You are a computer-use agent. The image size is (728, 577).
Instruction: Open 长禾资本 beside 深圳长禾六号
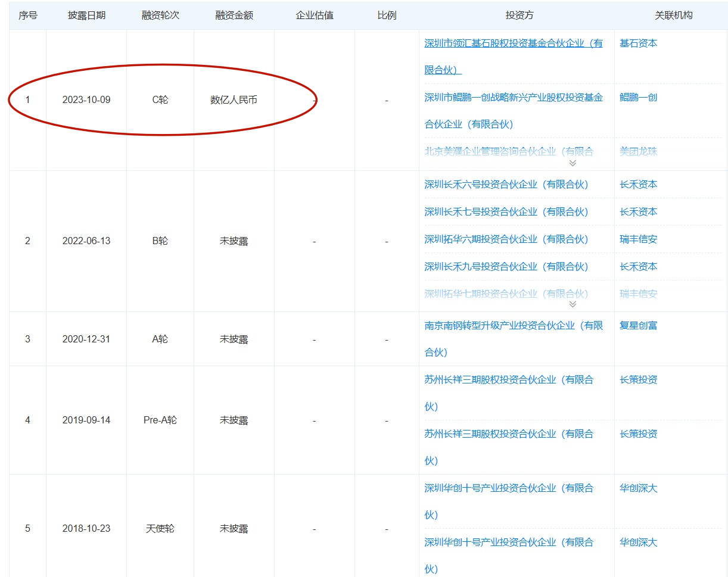pyautogui.click(x=639, y=185)
